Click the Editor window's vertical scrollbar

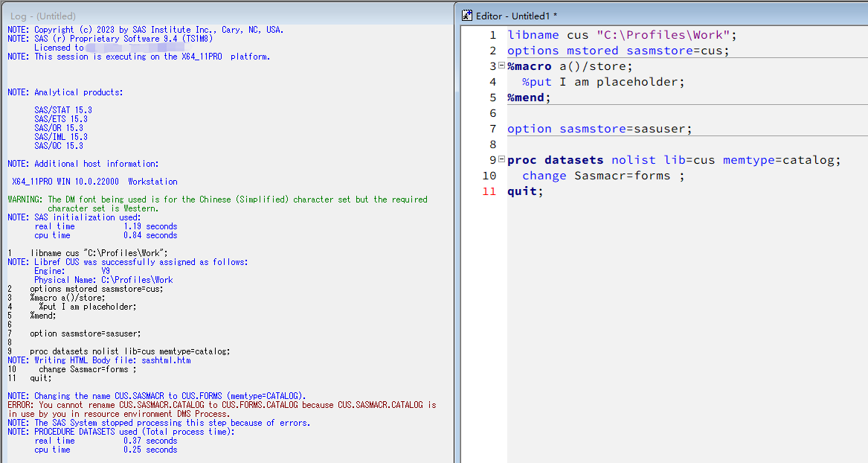863,223
